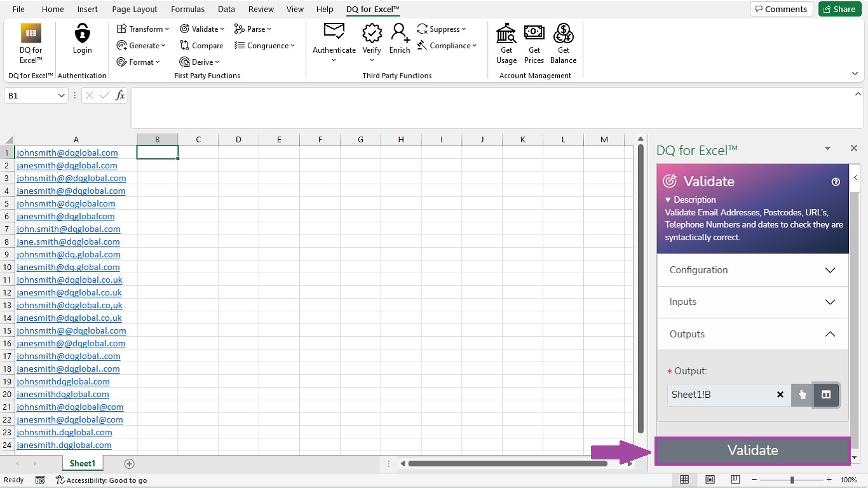
Task: Open the Parse function menu
Action: tap(253, 29)
